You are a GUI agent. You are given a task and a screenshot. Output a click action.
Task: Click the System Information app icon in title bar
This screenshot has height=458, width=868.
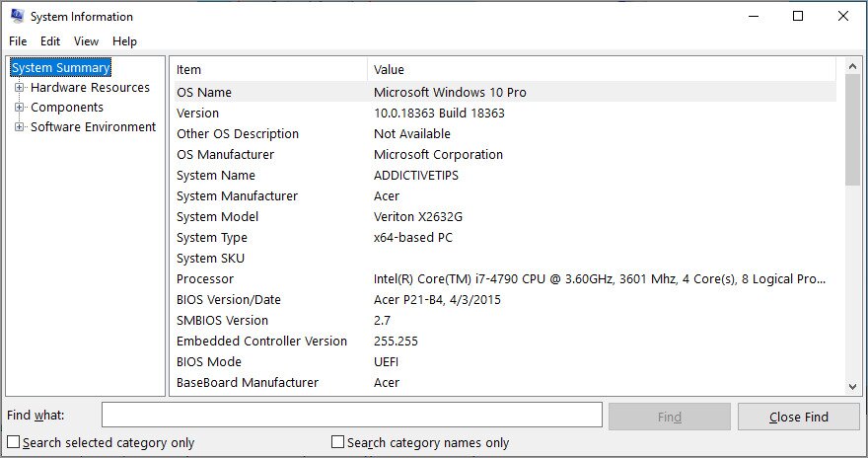[x=16, y=16]
